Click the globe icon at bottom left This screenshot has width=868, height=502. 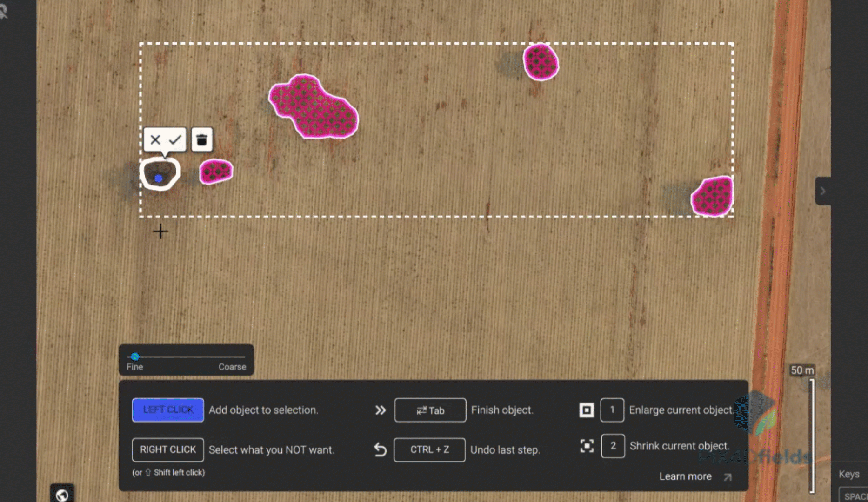62,495
